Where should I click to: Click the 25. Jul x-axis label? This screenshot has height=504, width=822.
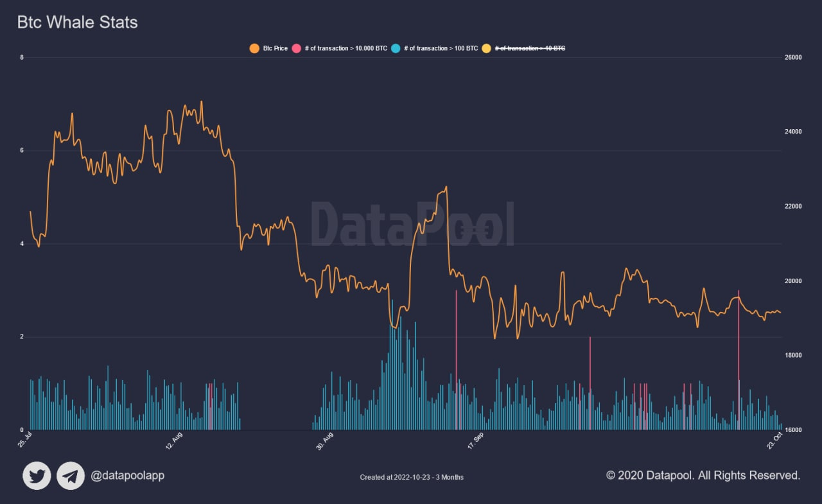point(26,442)
